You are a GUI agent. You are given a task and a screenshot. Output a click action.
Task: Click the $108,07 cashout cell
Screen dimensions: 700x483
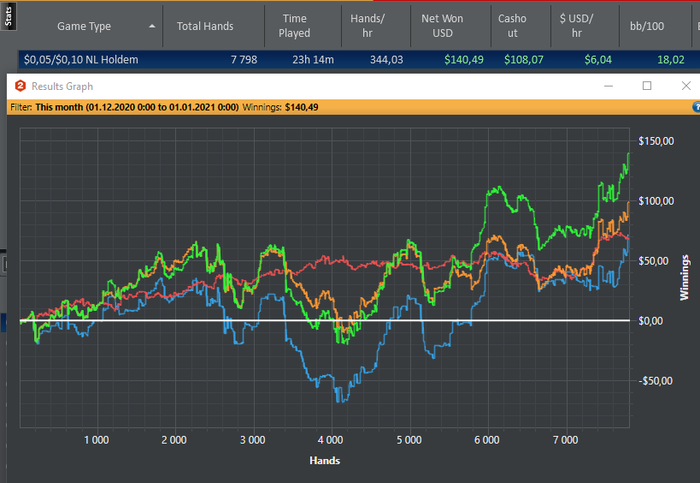(x=524, y=60)
